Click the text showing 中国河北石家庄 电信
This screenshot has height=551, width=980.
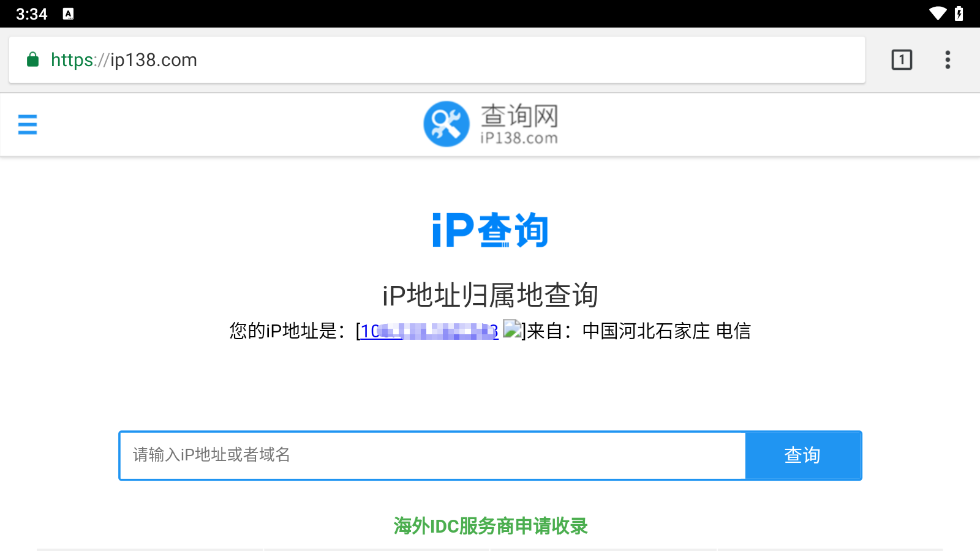(667, 331)
